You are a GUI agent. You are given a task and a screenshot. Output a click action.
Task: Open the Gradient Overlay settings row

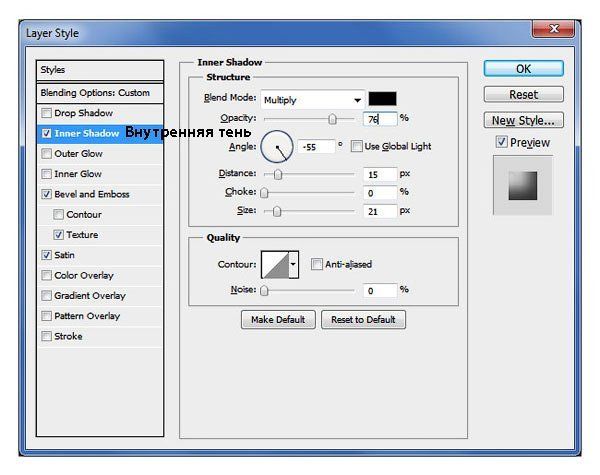pos(100,295)
